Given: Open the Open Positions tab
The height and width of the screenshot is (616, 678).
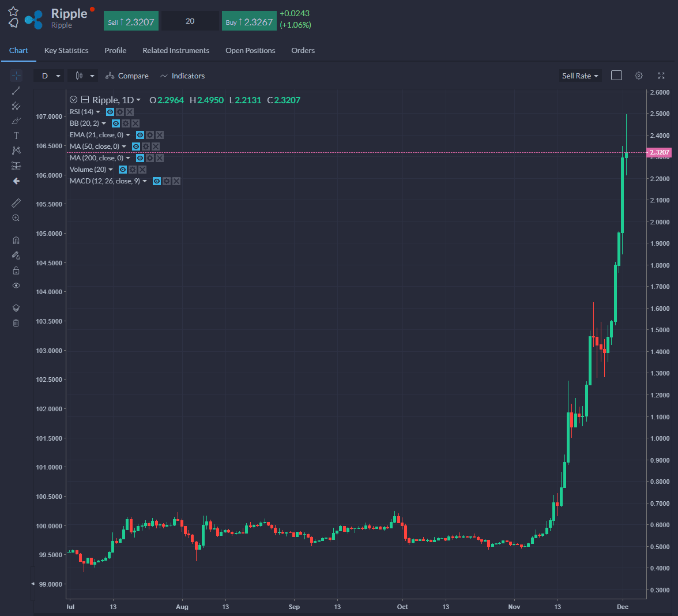Looking at the screenshot, I should click(250, 50).
